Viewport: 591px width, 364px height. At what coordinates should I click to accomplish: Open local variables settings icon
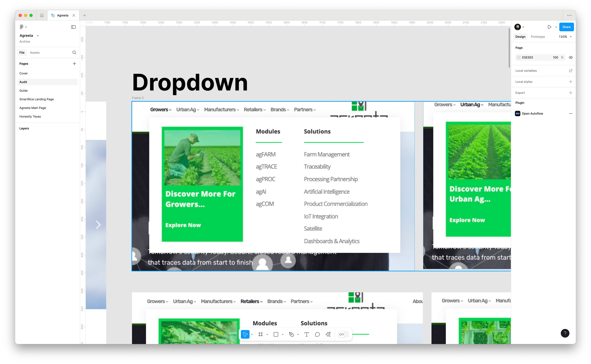pos(570,71)
